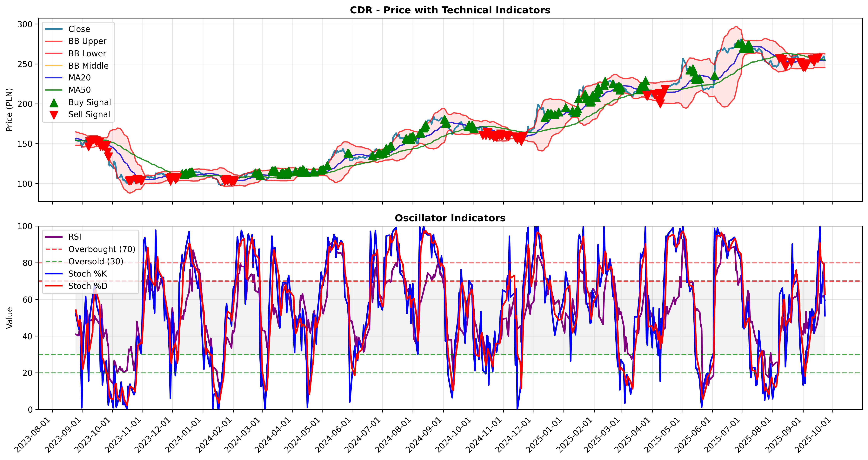This screenshot has height=460, width=868.
Task: Click the '2025-09-01' date label
Action: tap(784, 435)
